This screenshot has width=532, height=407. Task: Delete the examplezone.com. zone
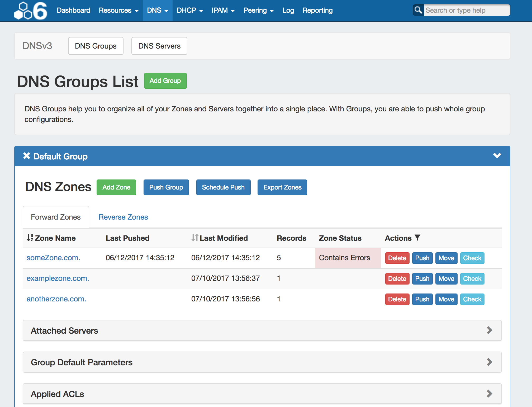[397, 279]
